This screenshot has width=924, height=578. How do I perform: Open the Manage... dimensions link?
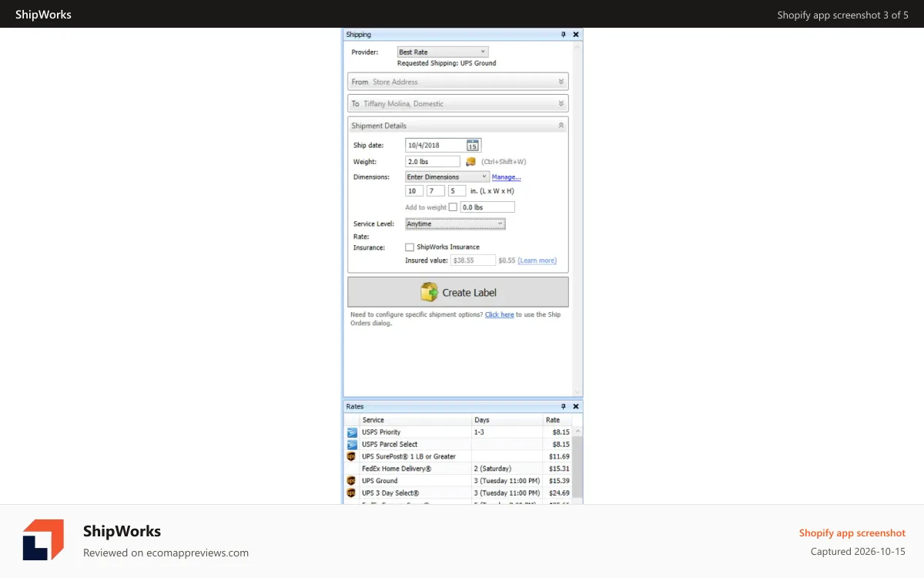point(507,177)
